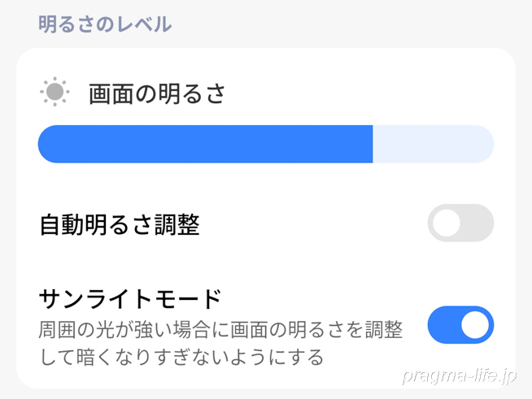Screen dimensions: 532x399
Task: Tap the sun brightness icon
Action: (x=55, y=93)
